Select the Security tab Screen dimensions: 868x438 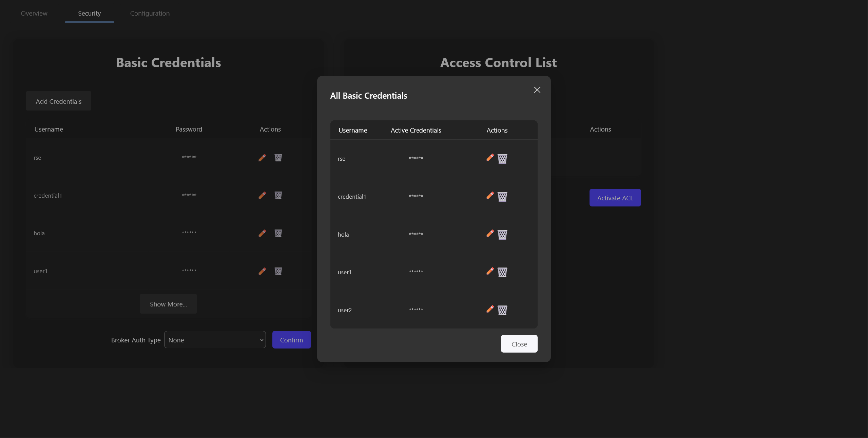pyautogui.click(x=89, y=13)
